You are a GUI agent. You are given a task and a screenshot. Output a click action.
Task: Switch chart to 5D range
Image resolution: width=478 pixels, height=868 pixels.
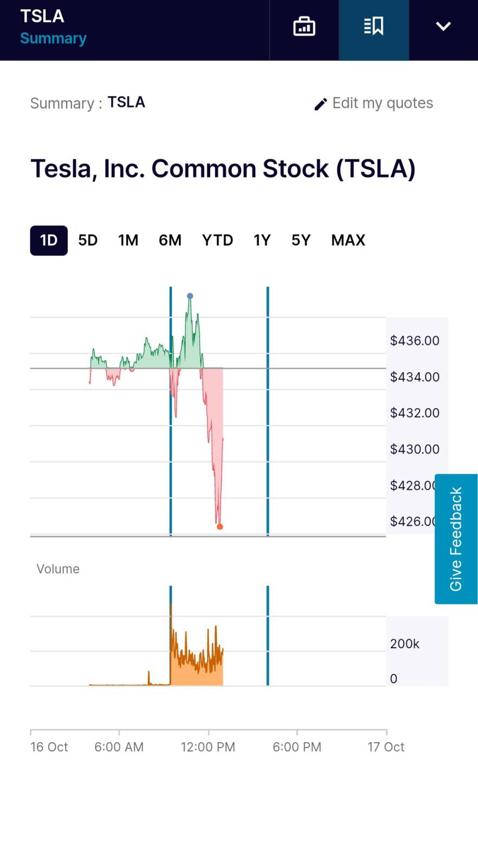(88, 240)
